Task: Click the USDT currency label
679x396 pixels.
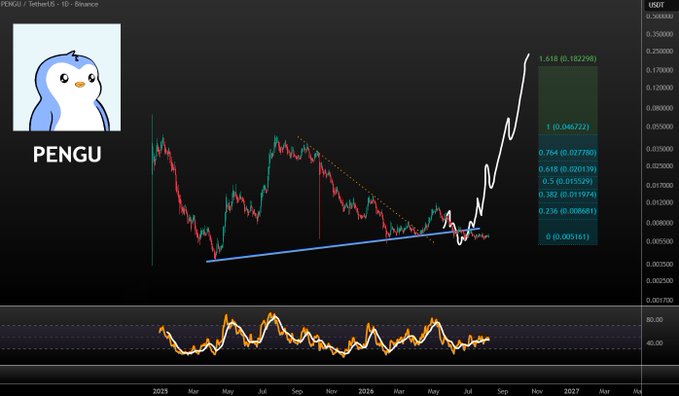Action: [x=656, y=5]
